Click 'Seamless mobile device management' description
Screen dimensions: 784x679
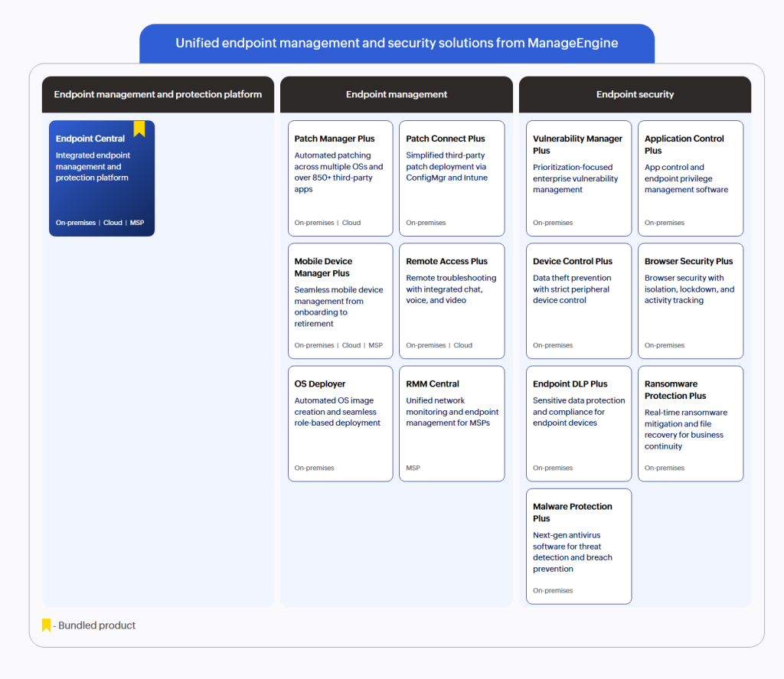coord(338,306)
